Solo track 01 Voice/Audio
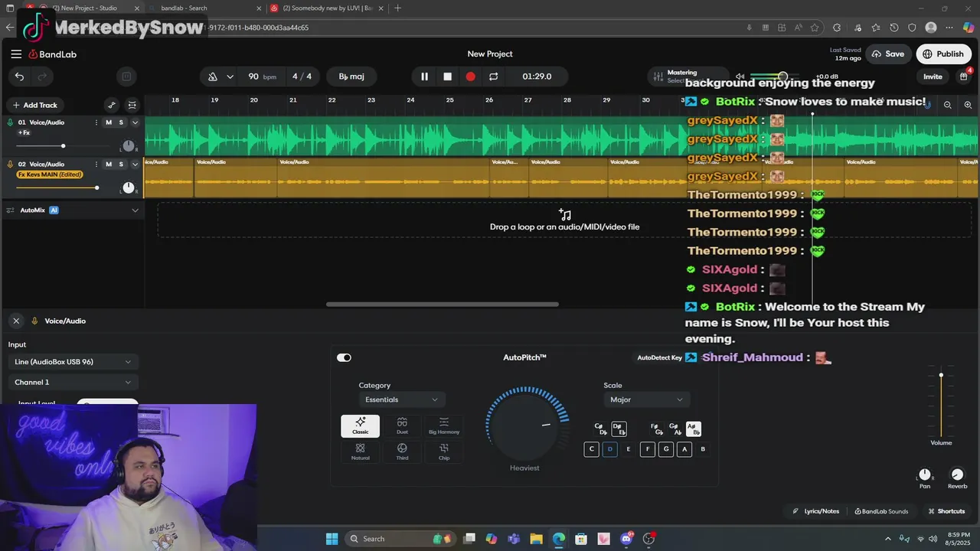The image size is (980, 551). click(x=121, y=122)
